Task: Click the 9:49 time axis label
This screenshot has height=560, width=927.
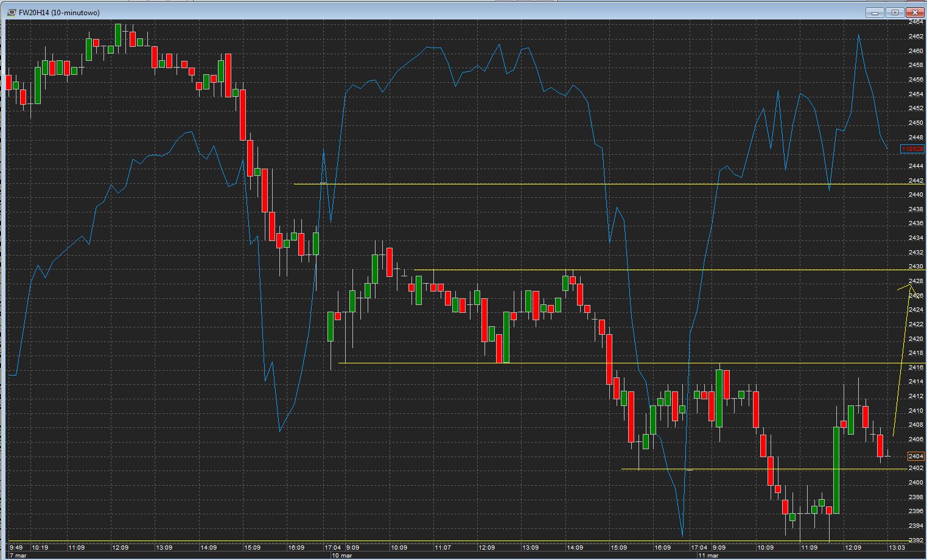Action: (16, 548)
